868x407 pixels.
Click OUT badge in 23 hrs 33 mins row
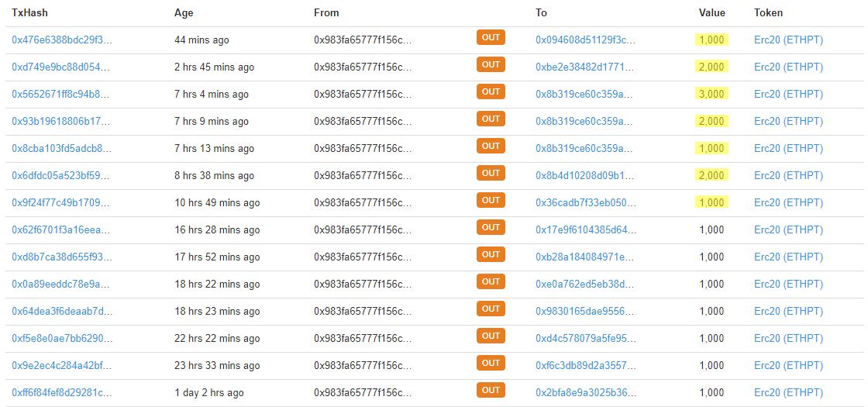point(491,364)
